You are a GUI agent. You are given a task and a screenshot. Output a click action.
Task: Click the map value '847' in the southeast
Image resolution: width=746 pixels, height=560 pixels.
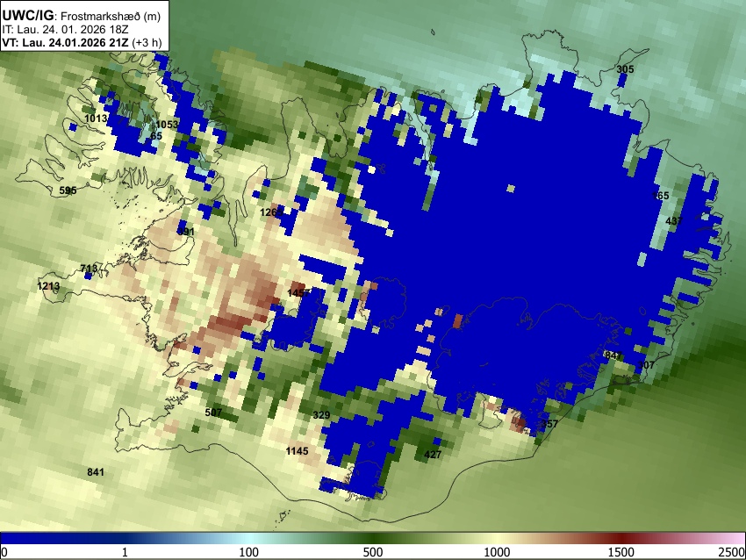coord(613,355)
